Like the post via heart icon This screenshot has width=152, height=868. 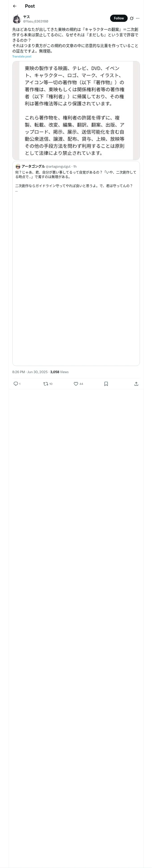tap(76, 384)
